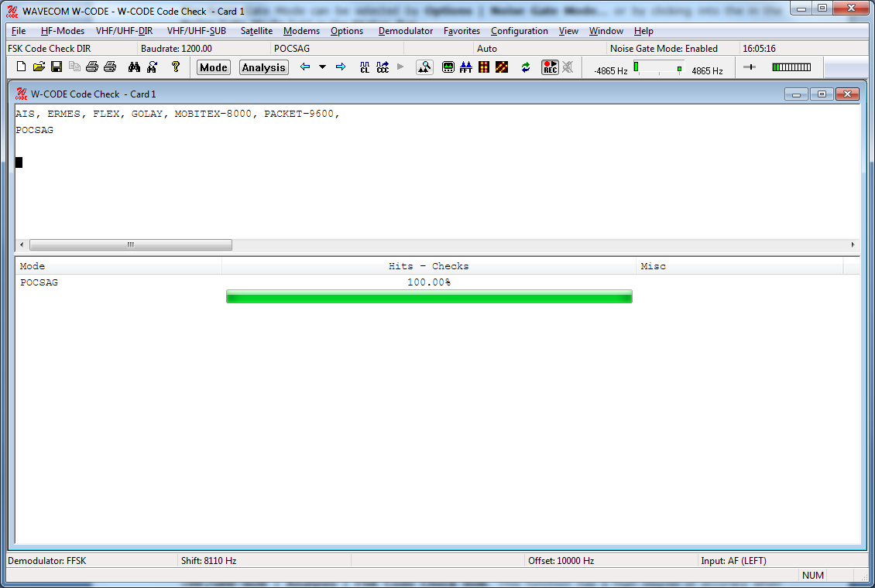Open the Satellite menu
The image size is (875, 588).
coord(257,31)
